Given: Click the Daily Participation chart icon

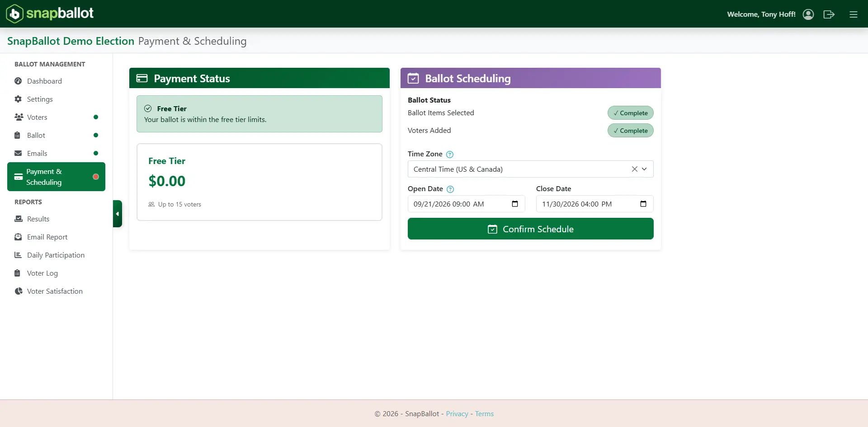Looking at the screenshot, I should point(18,255).
